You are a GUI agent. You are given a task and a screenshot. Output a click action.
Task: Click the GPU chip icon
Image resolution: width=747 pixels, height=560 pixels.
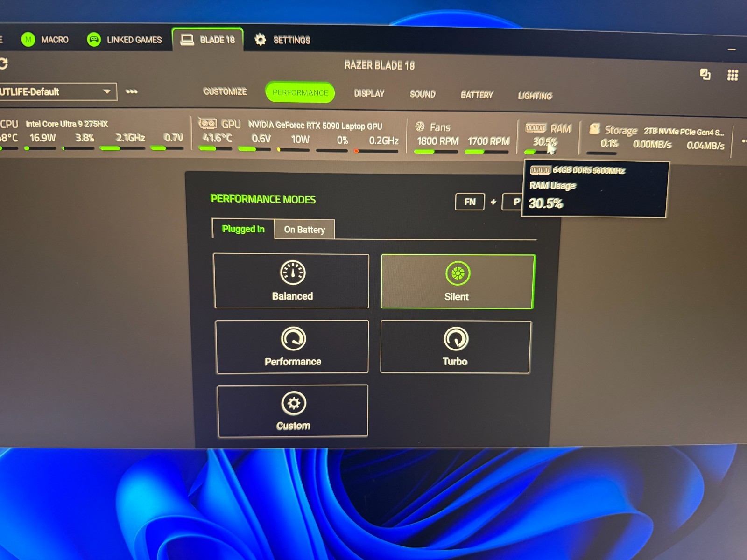point(208,124)
